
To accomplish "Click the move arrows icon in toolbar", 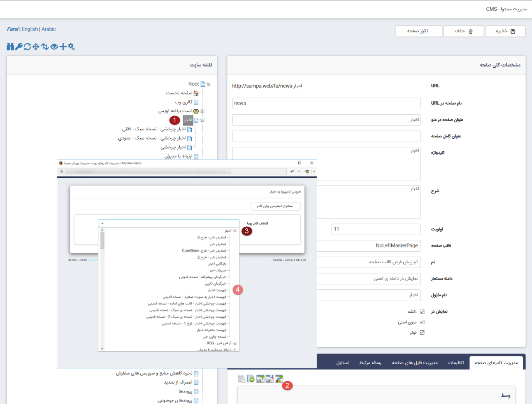I will click(36, 47).
